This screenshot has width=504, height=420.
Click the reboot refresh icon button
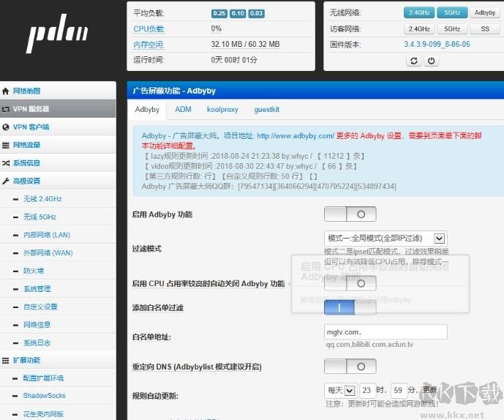coord(414,61)
